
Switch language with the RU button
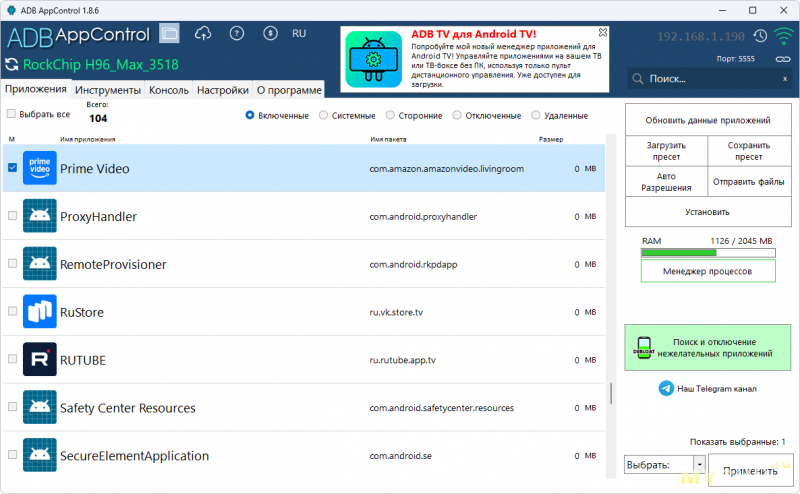[299, 34]
